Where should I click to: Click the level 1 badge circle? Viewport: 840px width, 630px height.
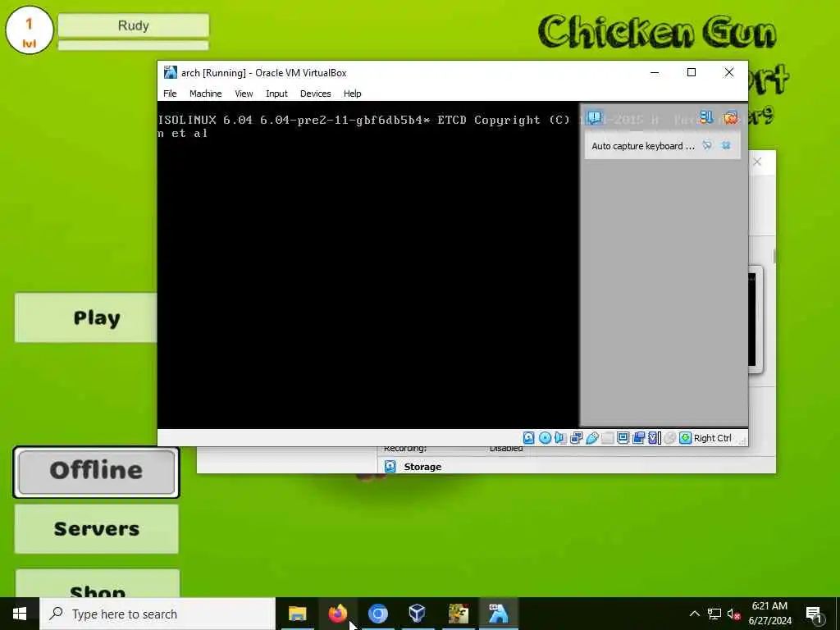pos(30,30)
